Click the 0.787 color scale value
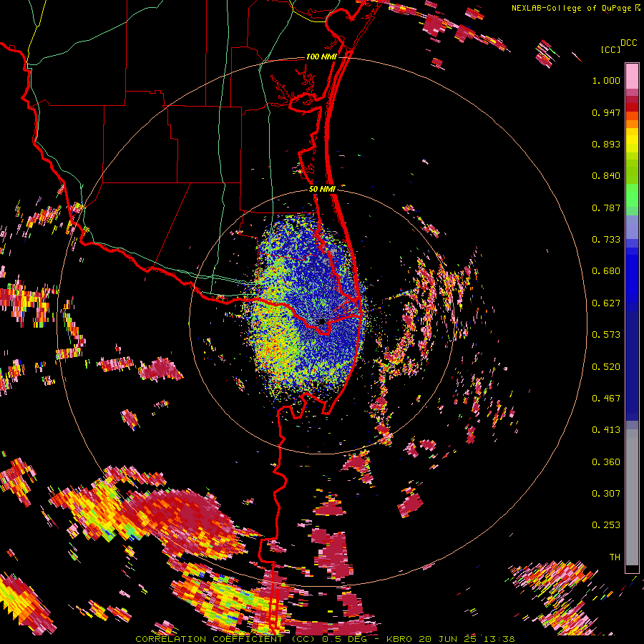 click(x=606, y=208)
